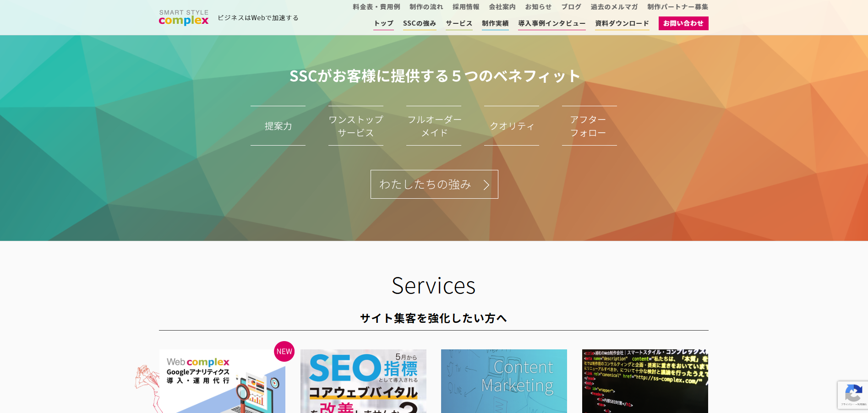Open 導入事例インタビュー menu item
The height and width of the screenshot is (413, 868).
click(551, 23)
